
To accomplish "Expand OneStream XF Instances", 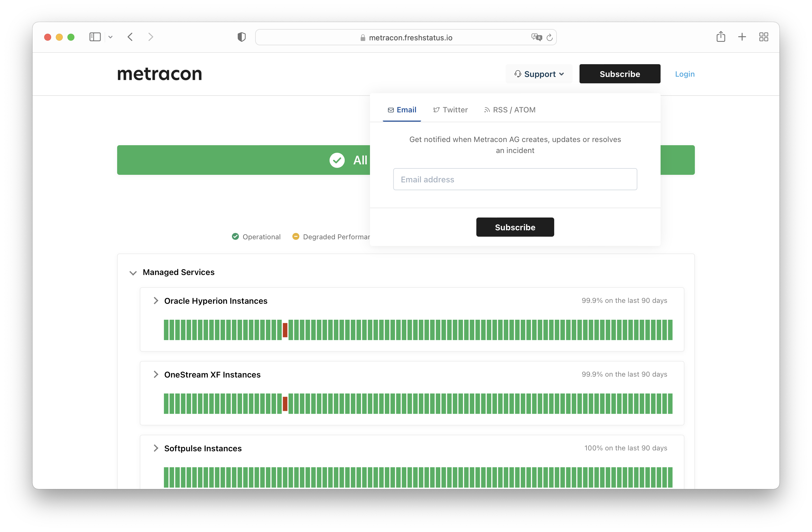I will tap(156, 374).
